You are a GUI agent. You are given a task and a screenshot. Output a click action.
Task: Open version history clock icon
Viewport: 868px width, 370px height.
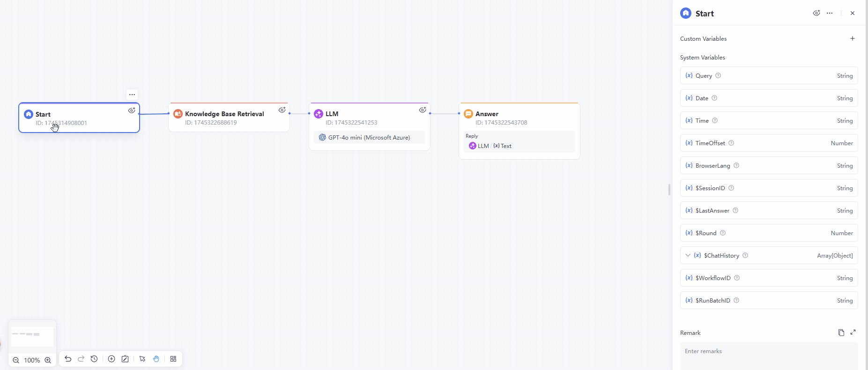coord(94,359)
